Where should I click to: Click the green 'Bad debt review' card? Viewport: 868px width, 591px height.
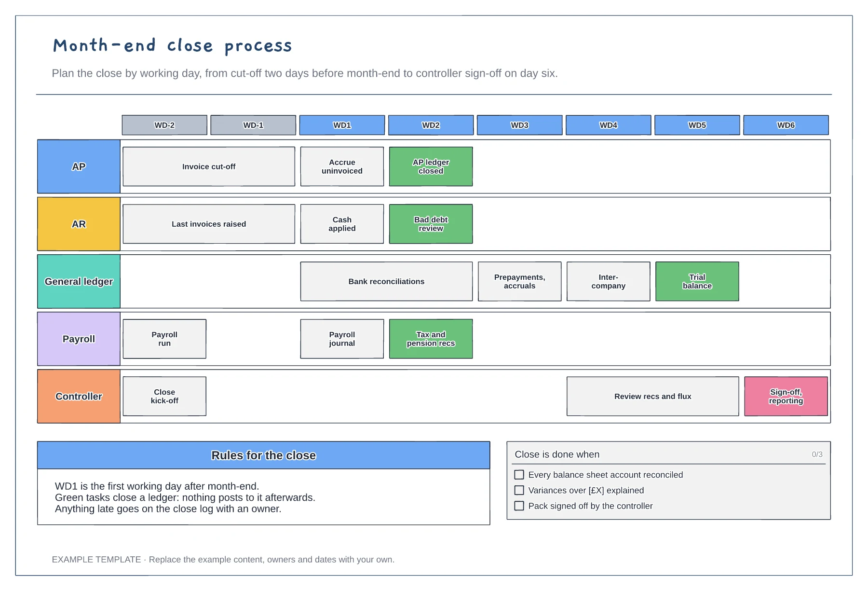(431, 224)
